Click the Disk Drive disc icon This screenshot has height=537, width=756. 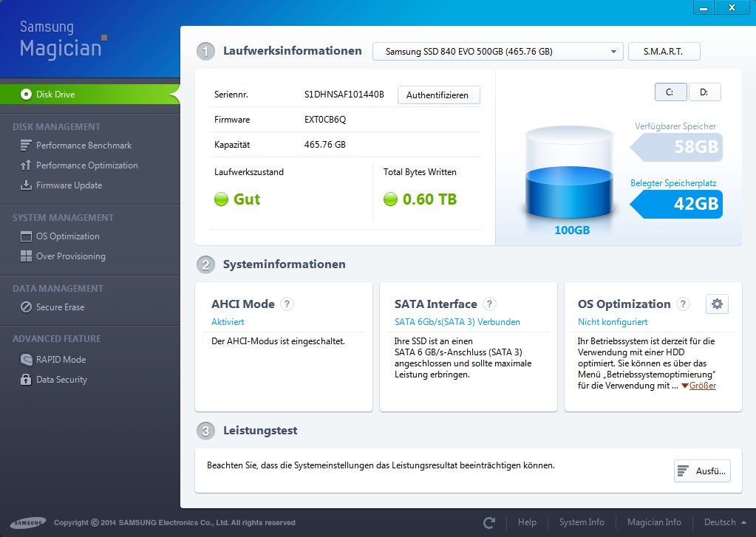pos(26,95)
